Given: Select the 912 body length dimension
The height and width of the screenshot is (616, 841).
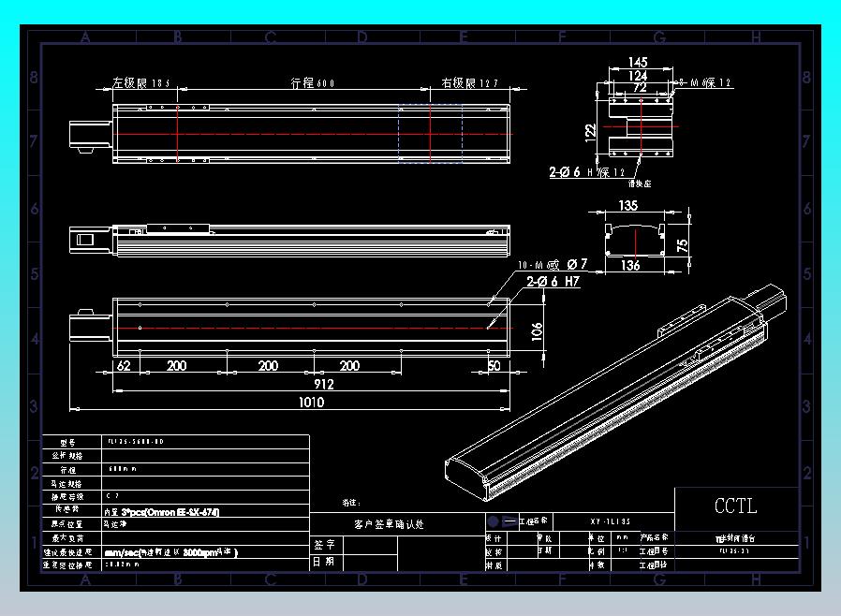Looking at the screenshot, I should [x=323, y=384].
